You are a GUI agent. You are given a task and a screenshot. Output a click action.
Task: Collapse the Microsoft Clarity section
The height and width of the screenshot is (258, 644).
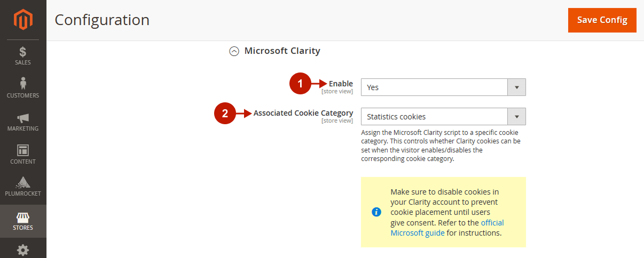pos(234,51)
